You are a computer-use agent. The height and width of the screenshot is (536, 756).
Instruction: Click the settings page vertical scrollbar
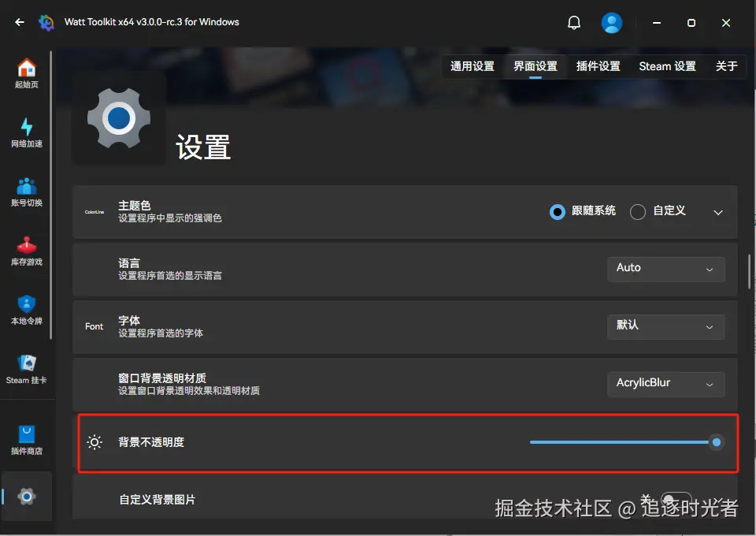pyautogui.click(x=749, y=270)
